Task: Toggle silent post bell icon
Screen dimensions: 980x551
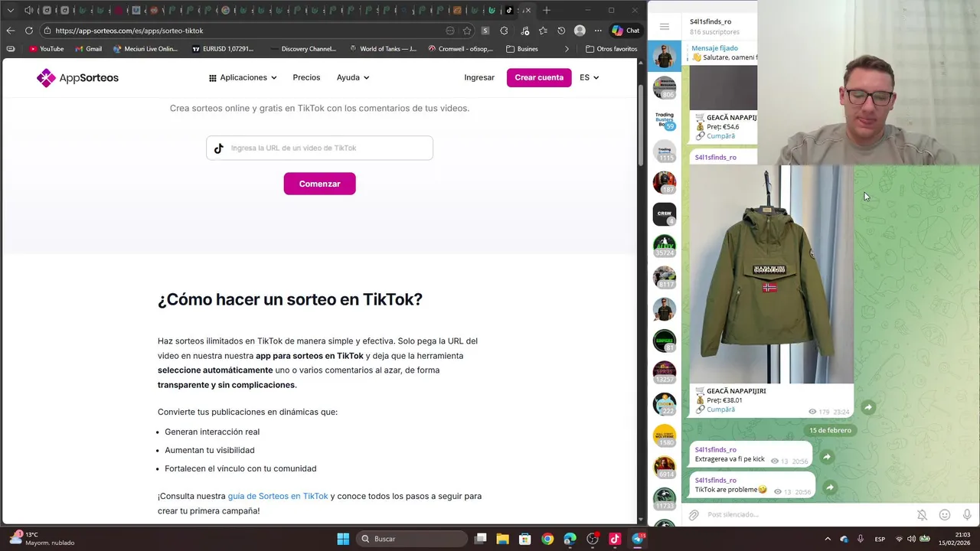Action: point(922,515)
